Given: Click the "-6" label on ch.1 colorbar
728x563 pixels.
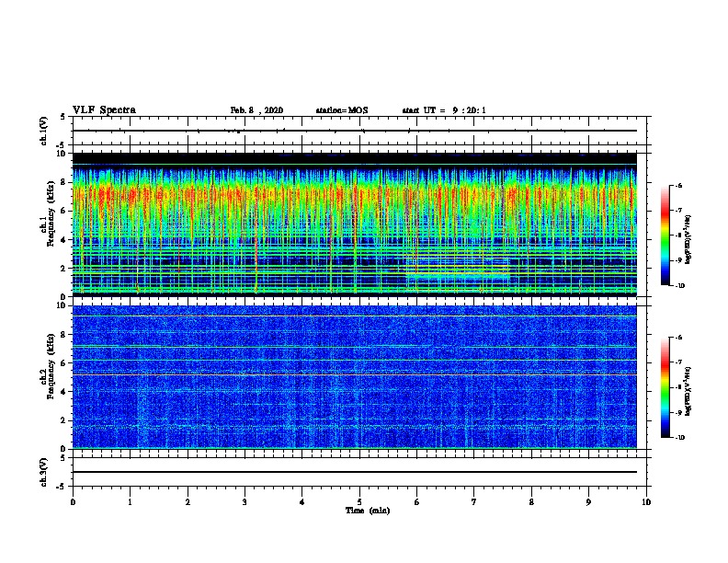Looking at the screenshot, I should pyautogui.click(x=678, y=185).
